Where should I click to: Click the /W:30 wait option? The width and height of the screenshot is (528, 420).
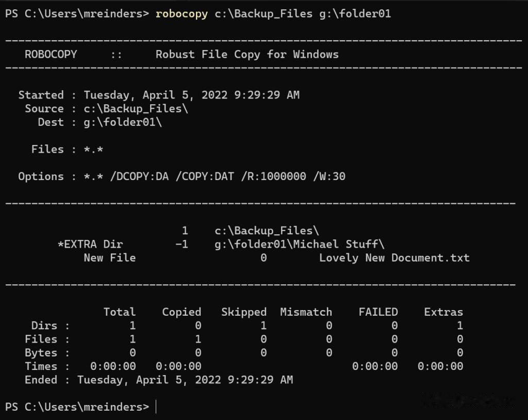coord(329,176)
